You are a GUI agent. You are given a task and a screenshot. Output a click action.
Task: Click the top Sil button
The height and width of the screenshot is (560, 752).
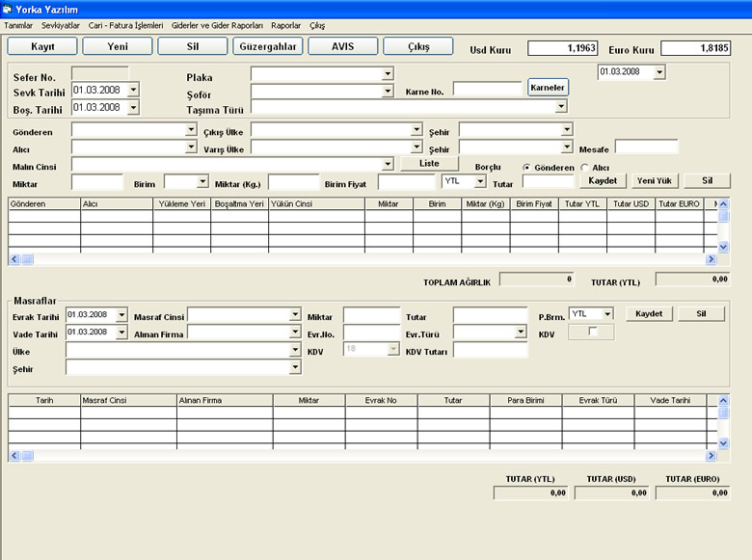(x=193, y=46)
